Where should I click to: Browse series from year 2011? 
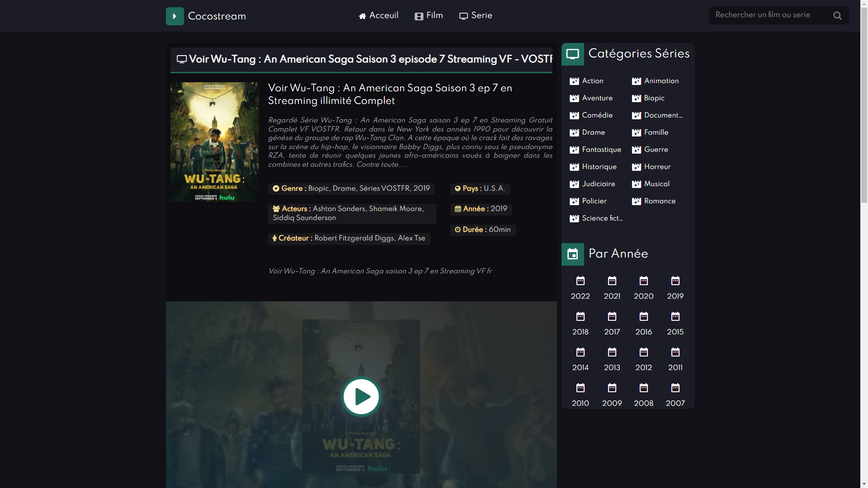click(x=675, y=367)
